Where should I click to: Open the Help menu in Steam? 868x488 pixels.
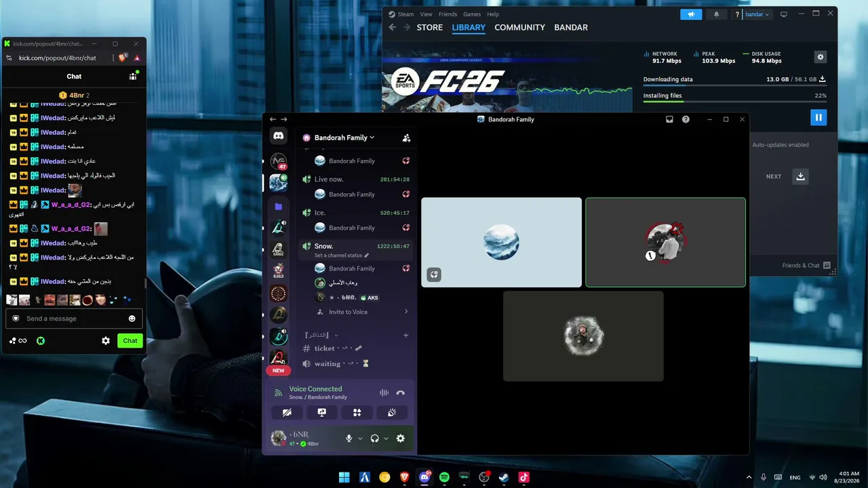(x=493, y=14)
